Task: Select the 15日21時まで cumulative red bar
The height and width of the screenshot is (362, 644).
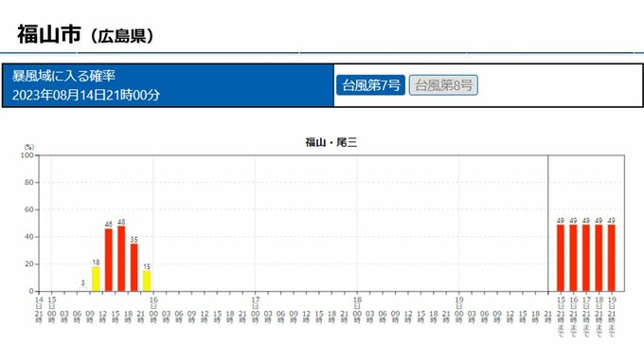Action: 561,258
